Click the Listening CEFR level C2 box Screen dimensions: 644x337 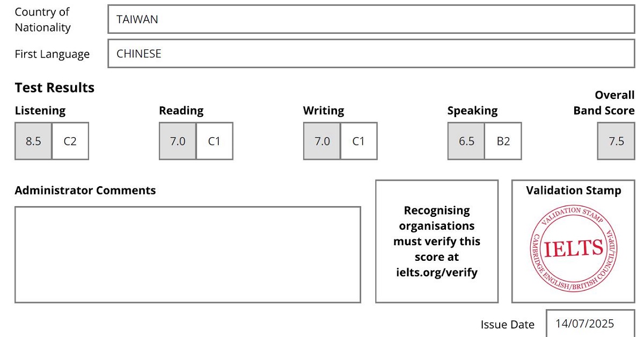pyautogui.click(x=70, y=141)
